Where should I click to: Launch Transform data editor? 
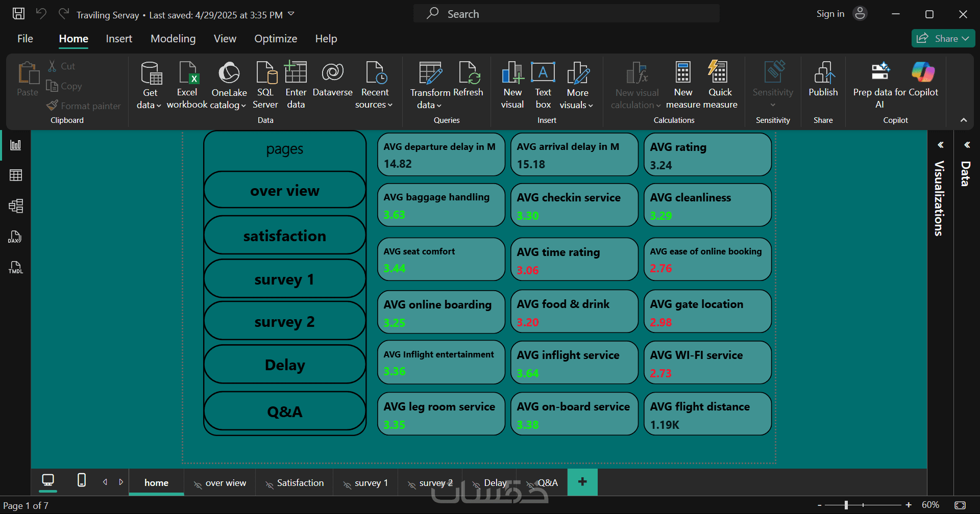click(430, 85)
